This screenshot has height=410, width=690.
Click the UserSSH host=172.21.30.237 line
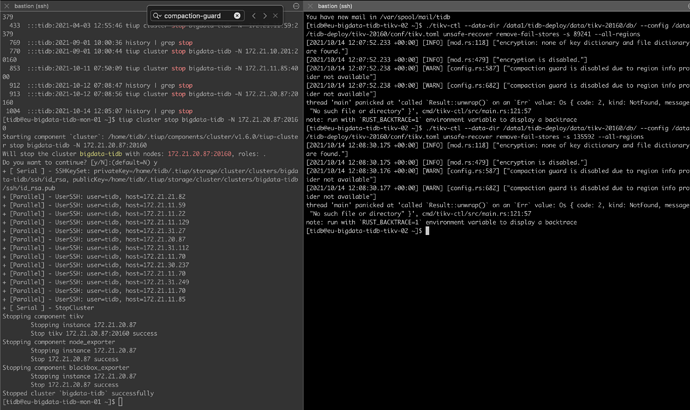tap(95, 265)
